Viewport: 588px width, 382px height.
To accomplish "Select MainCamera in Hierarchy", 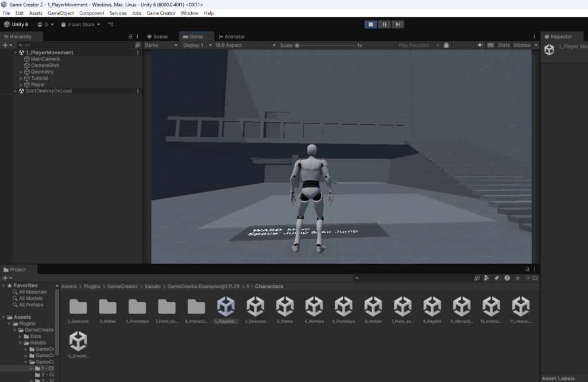I will [x=45, y=59].
